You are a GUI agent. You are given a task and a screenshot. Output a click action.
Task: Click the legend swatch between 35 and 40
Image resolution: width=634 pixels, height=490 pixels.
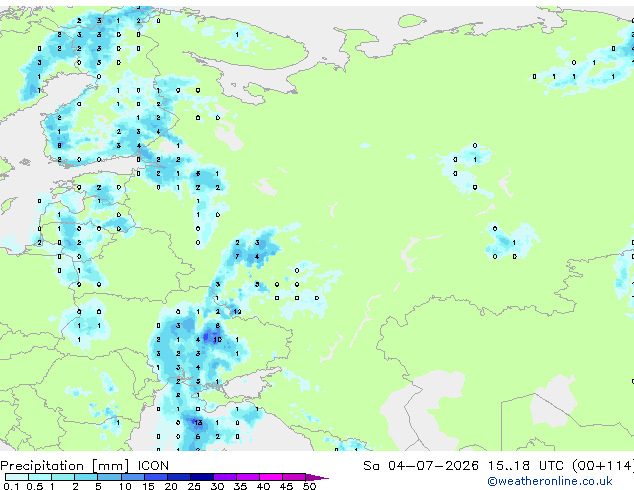[x=248, y=477]
